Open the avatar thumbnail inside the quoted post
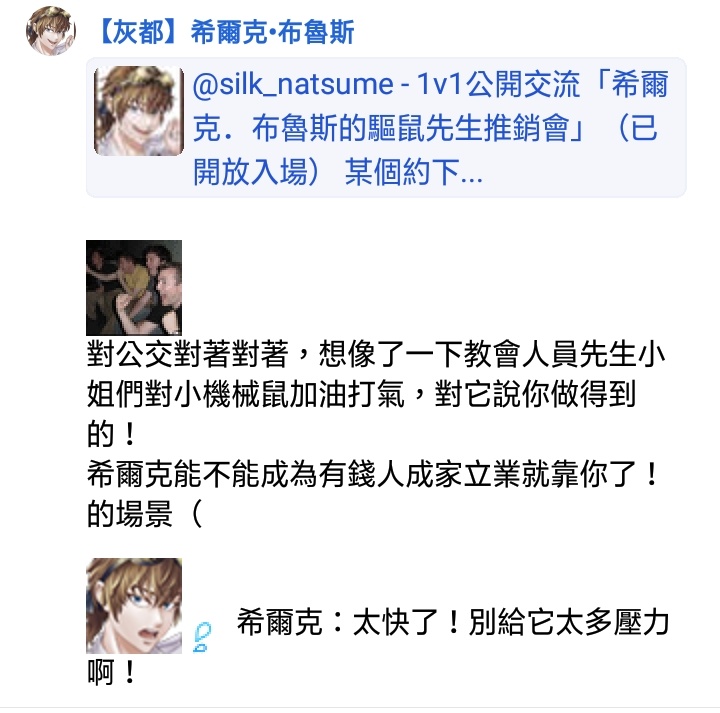The width and height of the screenshot is (720, 713). pos(139,111)
